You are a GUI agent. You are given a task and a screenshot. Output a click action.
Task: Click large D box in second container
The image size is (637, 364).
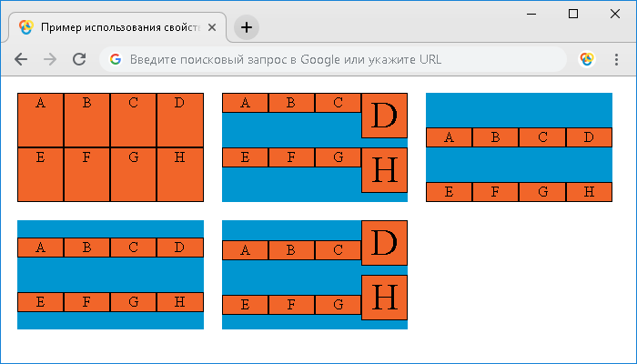(x=384, y=116)
